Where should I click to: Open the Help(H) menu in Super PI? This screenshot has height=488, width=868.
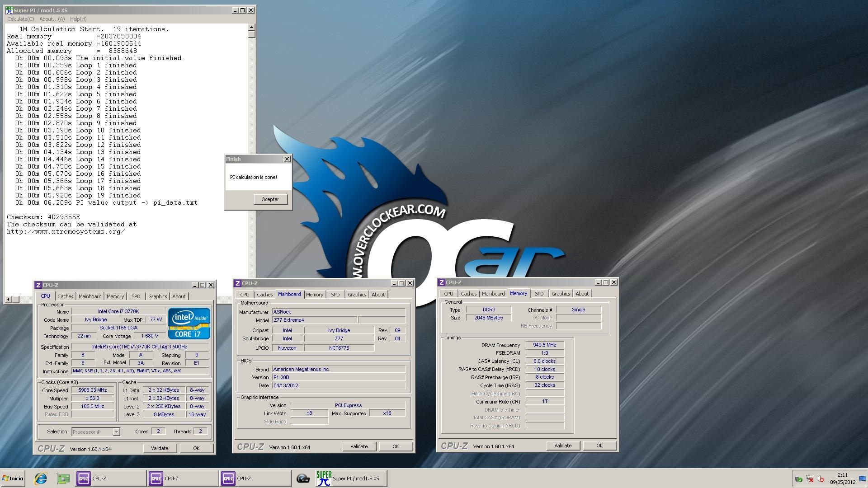(x=78, y=19)
